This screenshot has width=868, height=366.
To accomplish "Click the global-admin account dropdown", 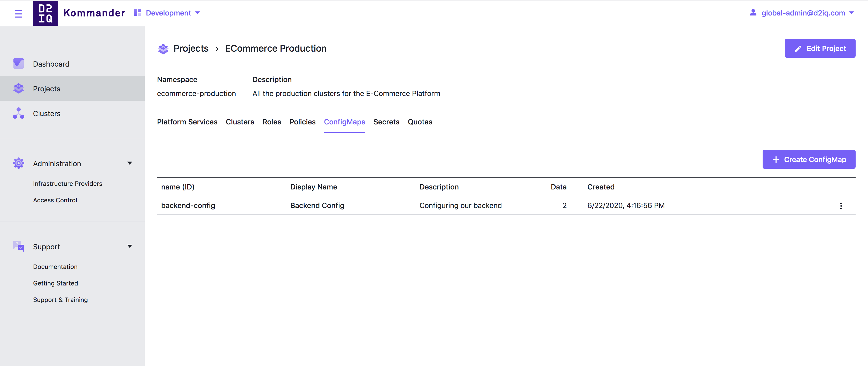I will pos(803,12).
